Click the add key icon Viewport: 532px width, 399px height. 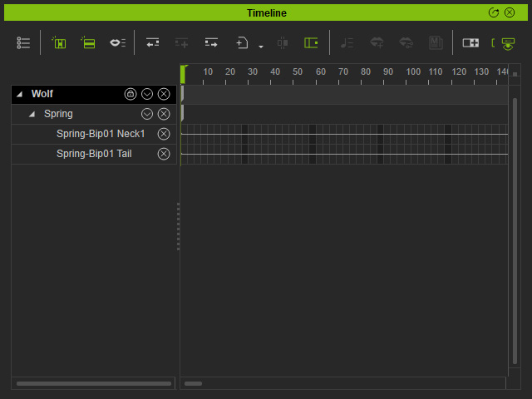tap(241, 42)
